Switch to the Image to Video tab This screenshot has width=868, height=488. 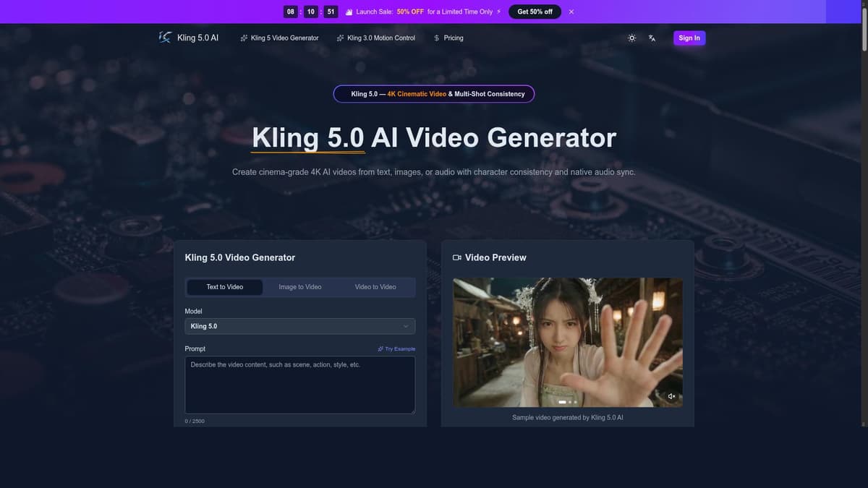click(x=299, y=286)
